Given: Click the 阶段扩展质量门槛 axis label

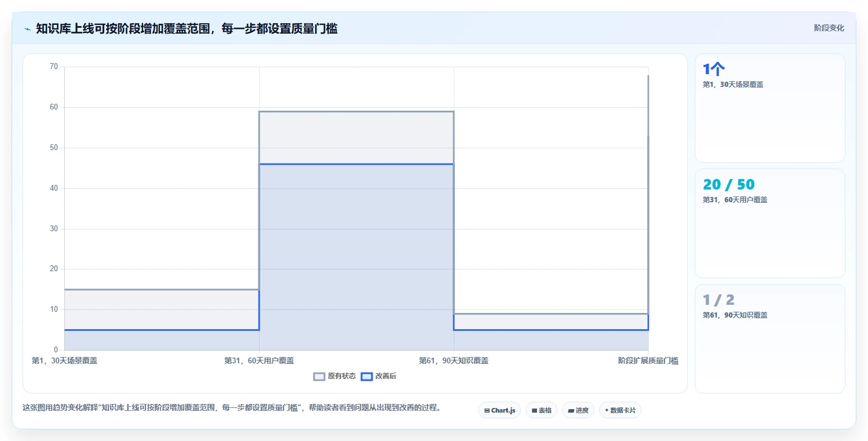Looking at the screenshot, I should click(x=648, y=360).
